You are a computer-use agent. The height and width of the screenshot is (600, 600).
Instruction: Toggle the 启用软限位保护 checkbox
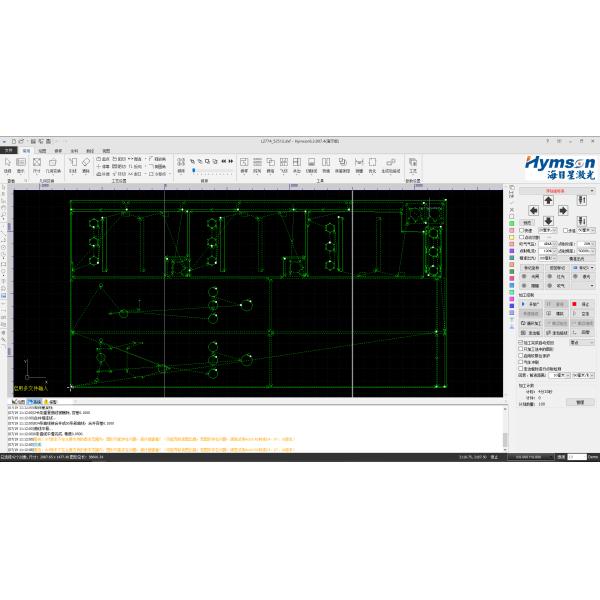click(521, 356)
